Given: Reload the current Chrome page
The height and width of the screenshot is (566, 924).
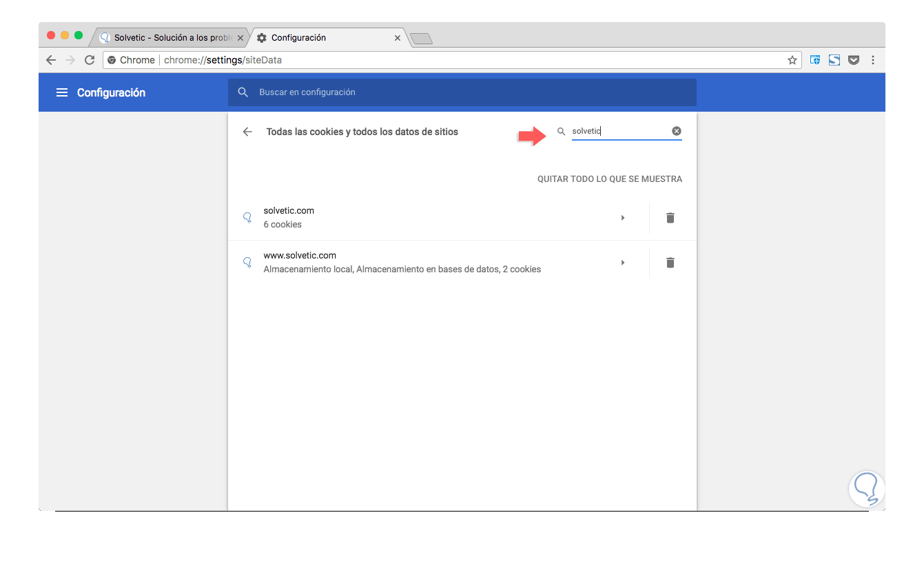Looking at the screenshot, I should click(x=90, y=60).
